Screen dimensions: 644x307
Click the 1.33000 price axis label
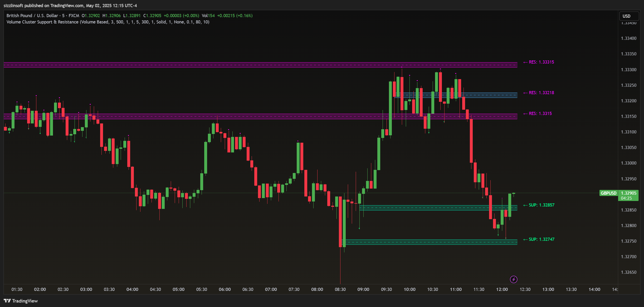point(628,163)
